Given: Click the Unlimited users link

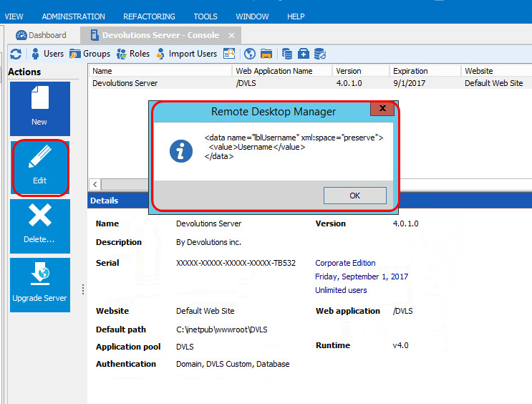Looking at the screenshot, I should (341, 290).
